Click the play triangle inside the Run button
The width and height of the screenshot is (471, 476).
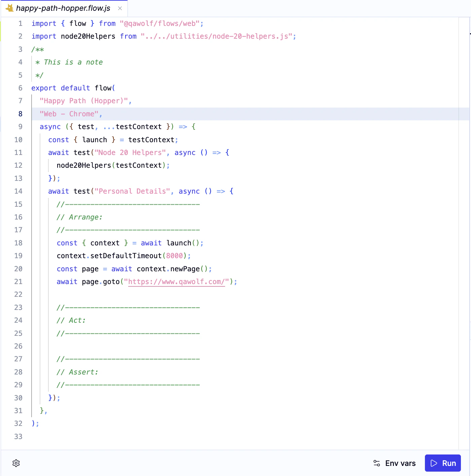434,463
